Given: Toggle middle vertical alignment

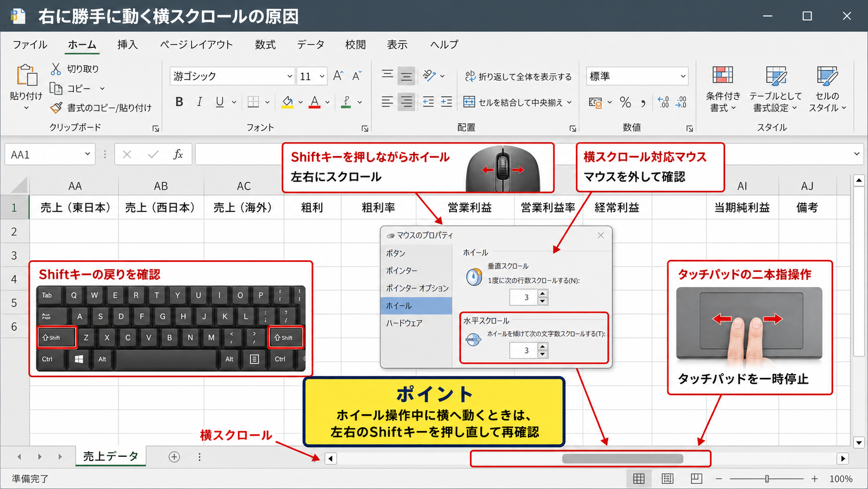Looking at the screenshot, I should [406, 76].
